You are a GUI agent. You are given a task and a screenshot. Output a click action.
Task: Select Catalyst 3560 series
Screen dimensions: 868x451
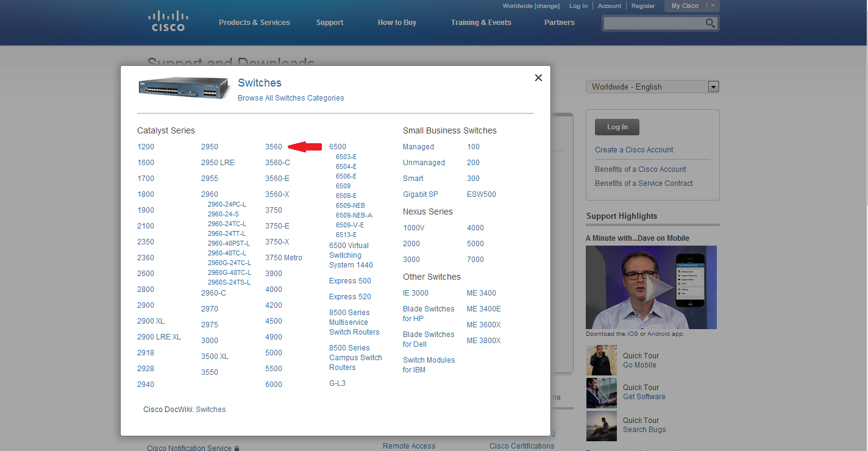274,147
